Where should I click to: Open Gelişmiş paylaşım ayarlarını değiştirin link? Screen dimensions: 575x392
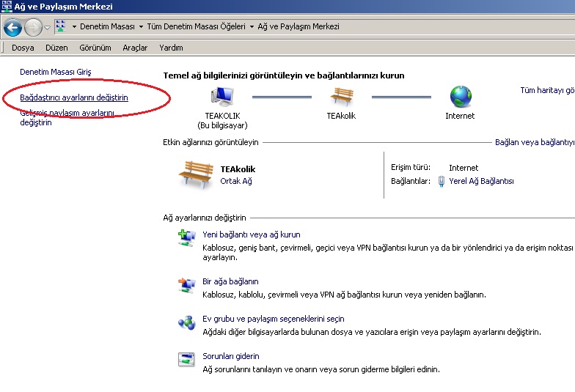tap(67, 117)
